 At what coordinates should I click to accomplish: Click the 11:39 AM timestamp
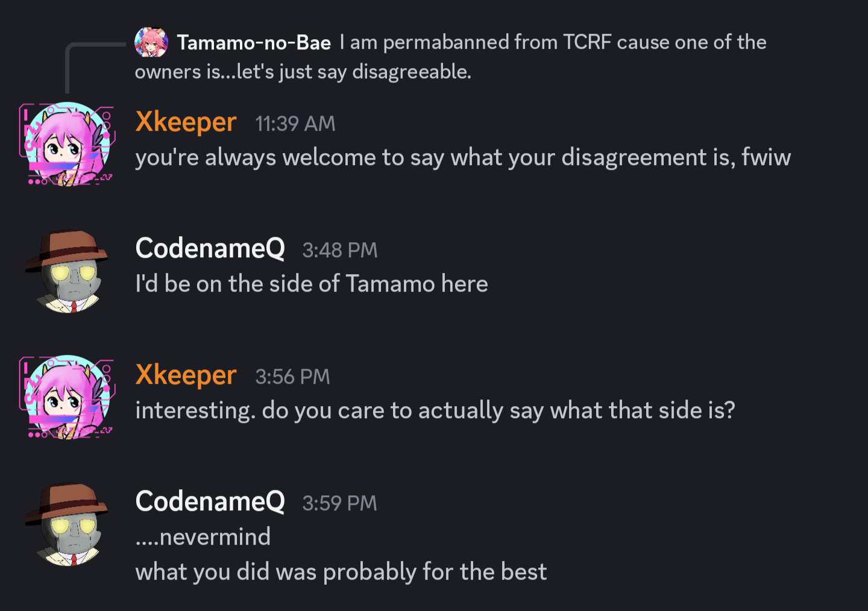(295, 124)
